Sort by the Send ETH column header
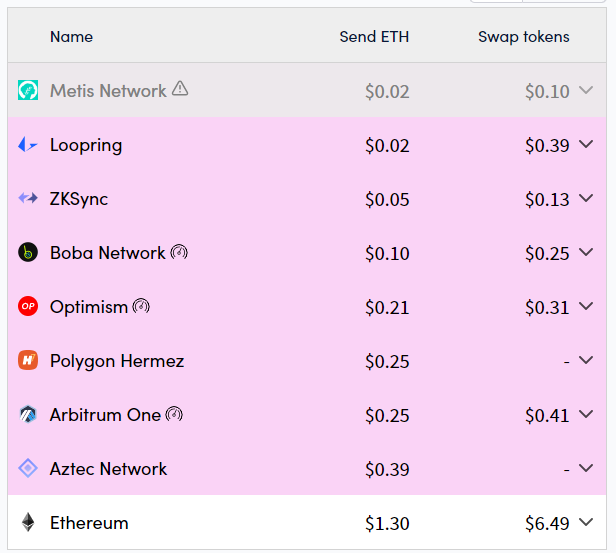The image size is (616, 553). tap(374, 37)
